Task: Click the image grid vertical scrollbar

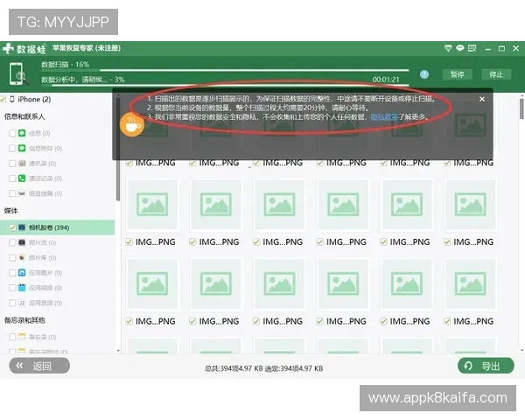Action: 522,108
